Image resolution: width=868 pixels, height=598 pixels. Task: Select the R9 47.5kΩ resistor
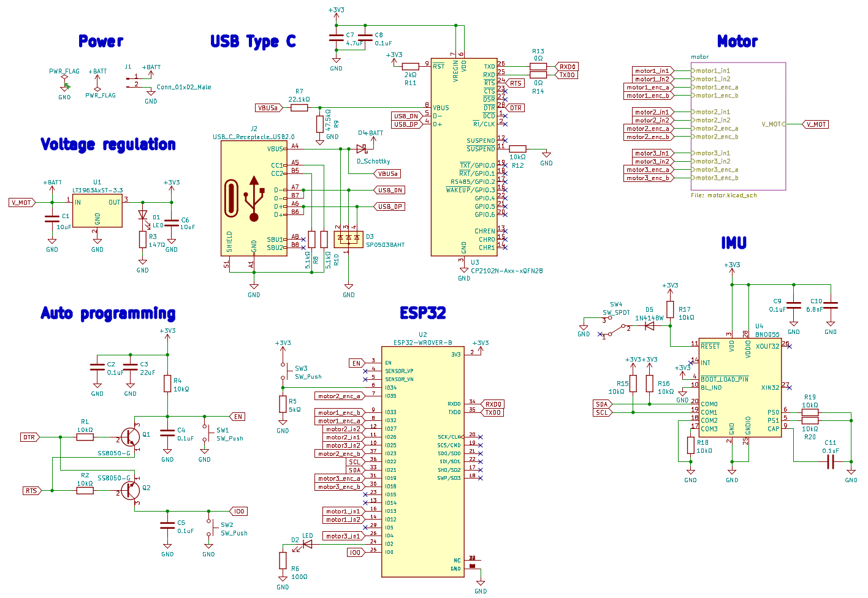(x=320, y=124)
